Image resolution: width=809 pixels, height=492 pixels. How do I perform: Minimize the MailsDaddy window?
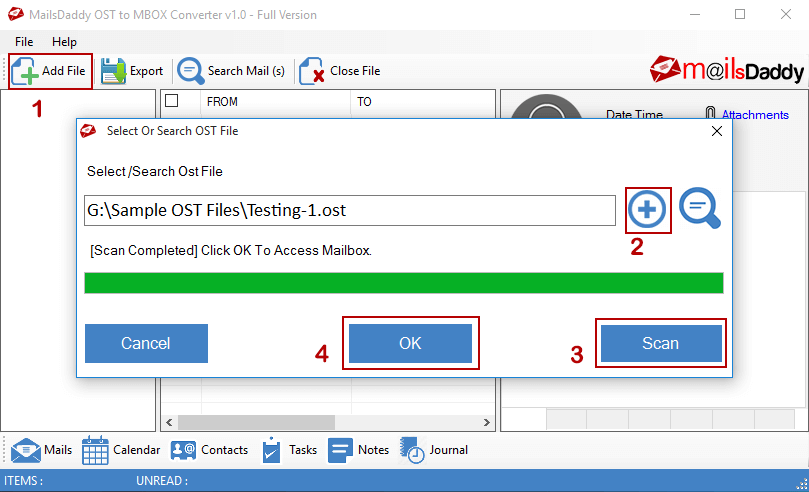click(695, 14)
